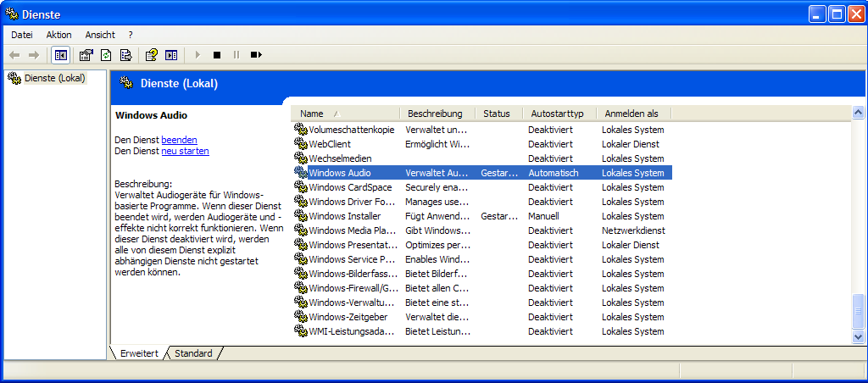Open the Datei menu
The image size is (868, 383).
[x=22, y=35]
